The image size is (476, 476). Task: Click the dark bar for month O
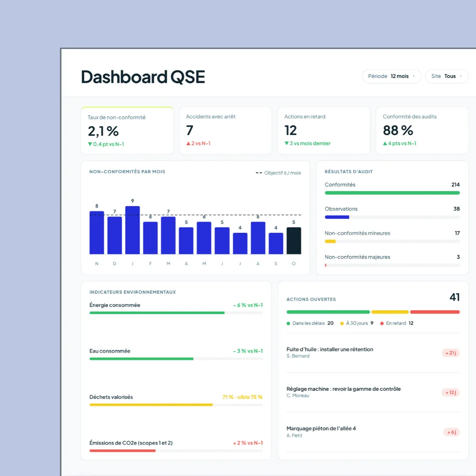294,241
